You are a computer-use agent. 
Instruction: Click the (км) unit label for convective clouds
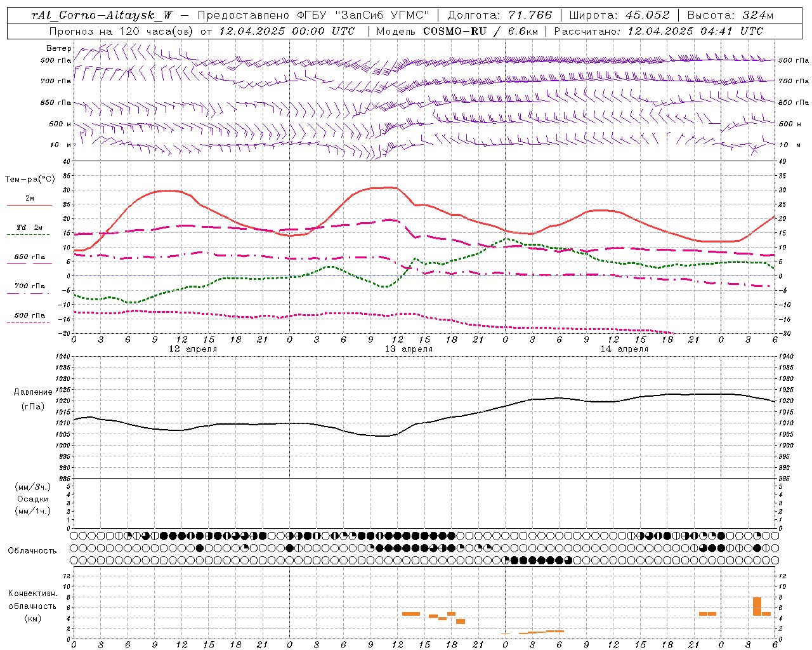[x=33, y=618]
